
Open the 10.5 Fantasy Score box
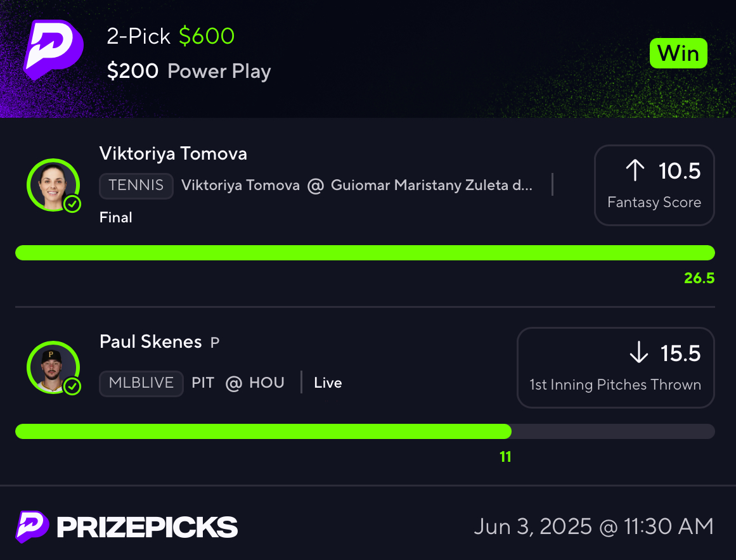654,185
